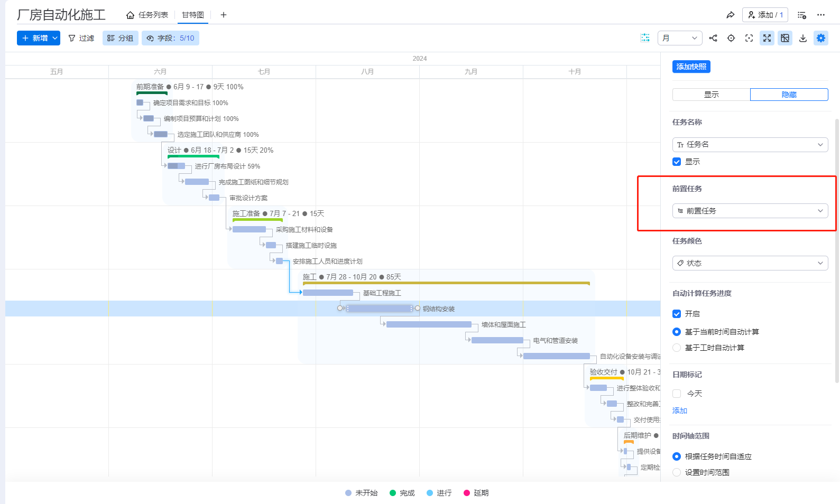Click the teal milestone chart icon
The height and width of the screenshot is (504, 840).
[x=645, y=38]
